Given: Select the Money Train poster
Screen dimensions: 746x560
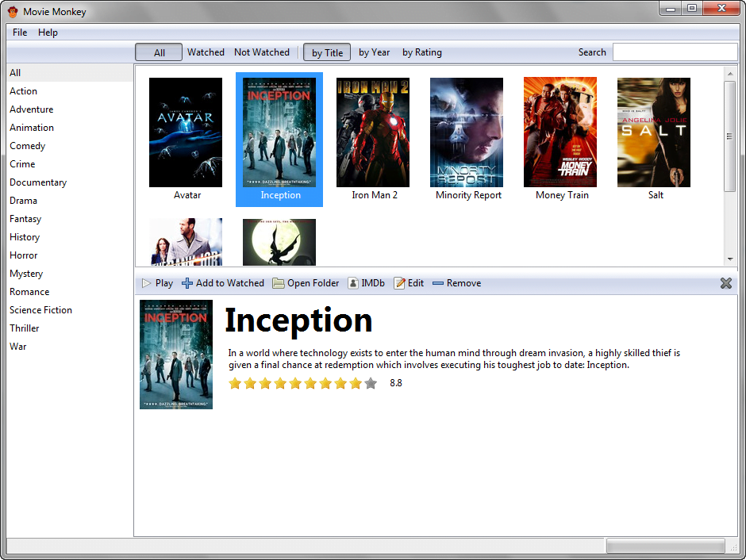Looking at the screenshot, I should [x=560, y=132].
